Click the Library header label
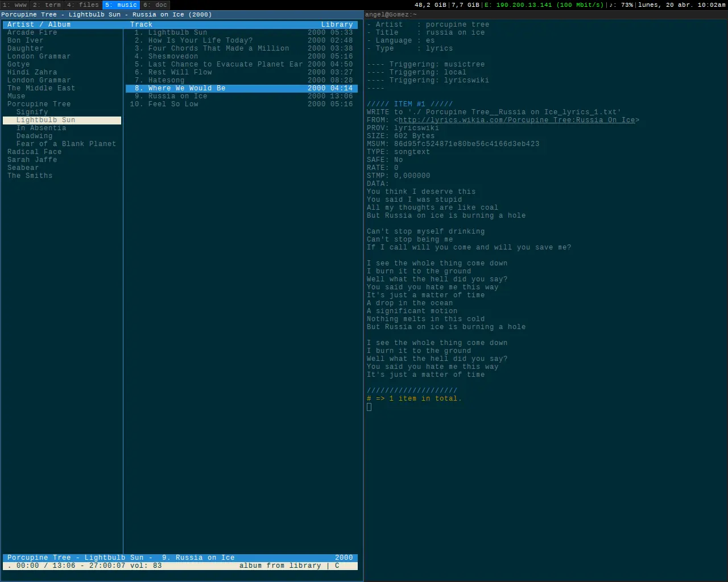Image resolution: width=728 pixels, height=582 pixels. [337, 24]
